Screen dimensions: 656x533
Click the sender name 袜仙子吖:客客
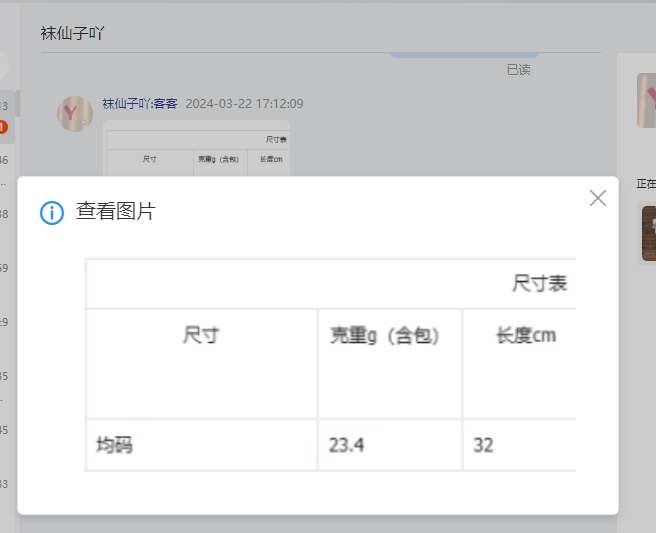tap(139, 103)
